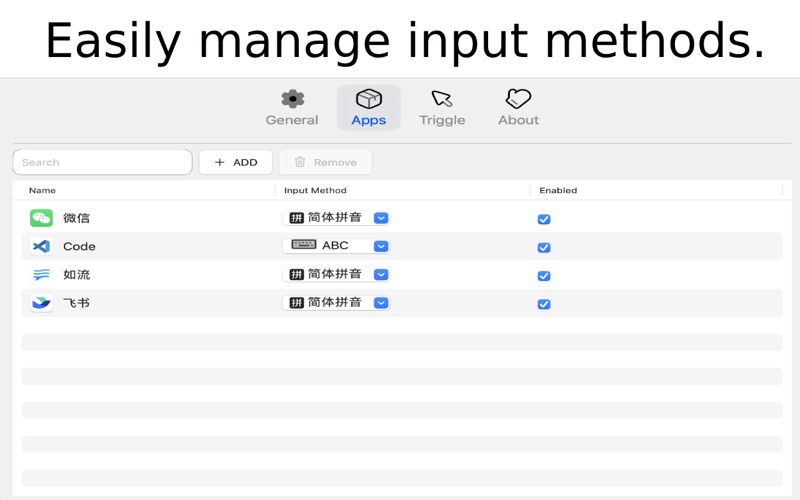Click the WeChat app icon
The height and width of the screenshot is (500, 800).
click(x=41, y=218)
